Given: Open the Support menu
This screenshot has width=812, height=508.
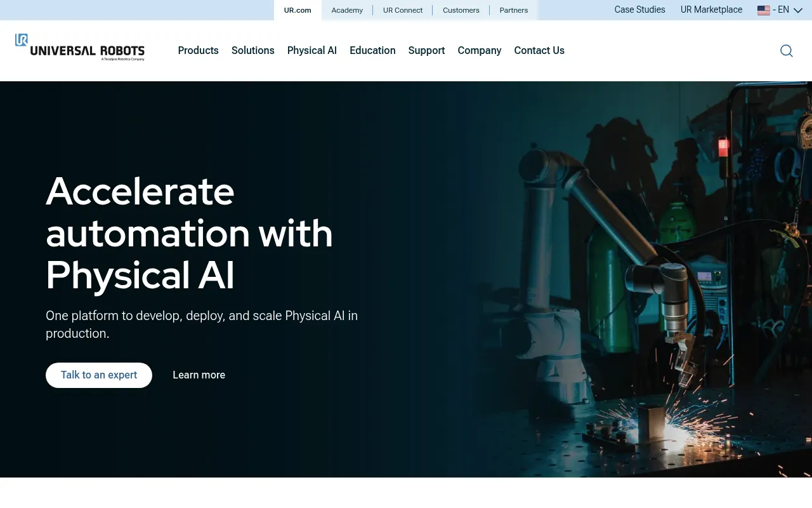Looking at the screenshot, I should (x=426, y=50).
